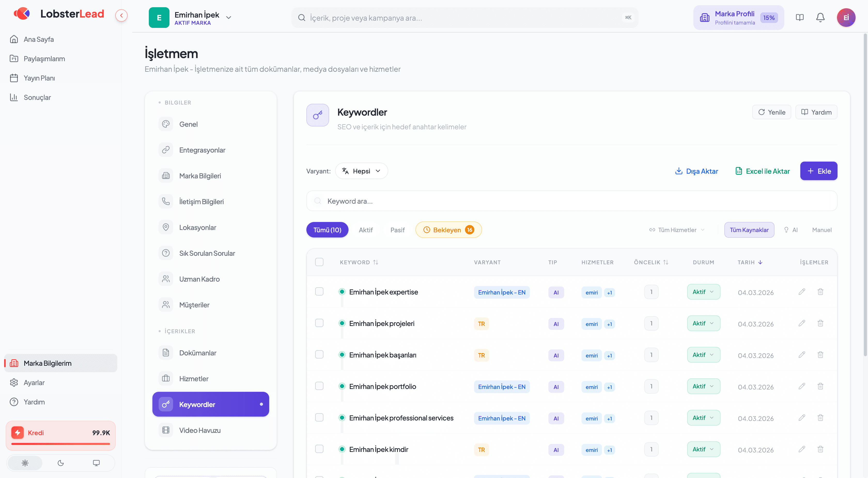868x478 pixels.
Task: Switch to light theme sun icon
Action: coord(25,463)
